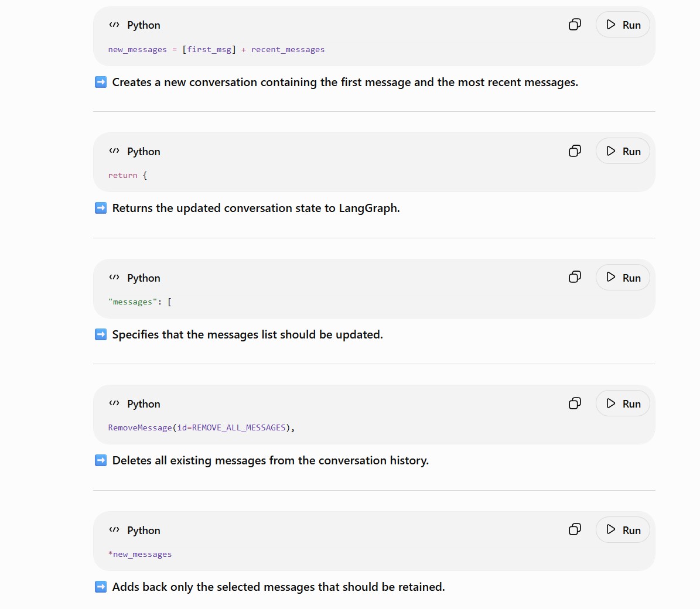Run the '"messages": [' code snippet
Viewport: 700px width, 609px height.
click(622, 277)
